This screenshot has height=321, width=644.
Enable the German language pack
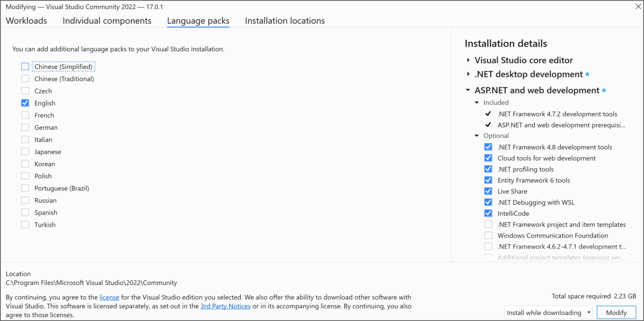click(x=25, y=127)
